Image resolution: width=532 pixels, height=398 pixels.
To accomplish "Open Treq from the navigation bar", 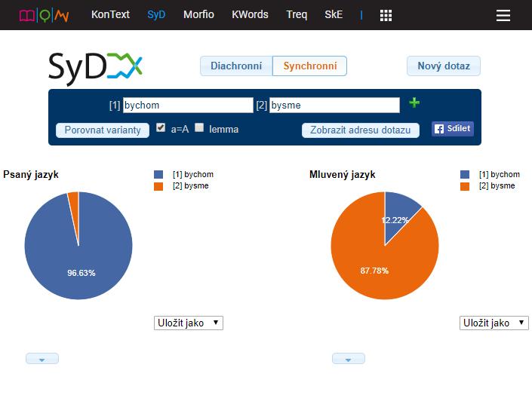I will [x=297, y=14].
